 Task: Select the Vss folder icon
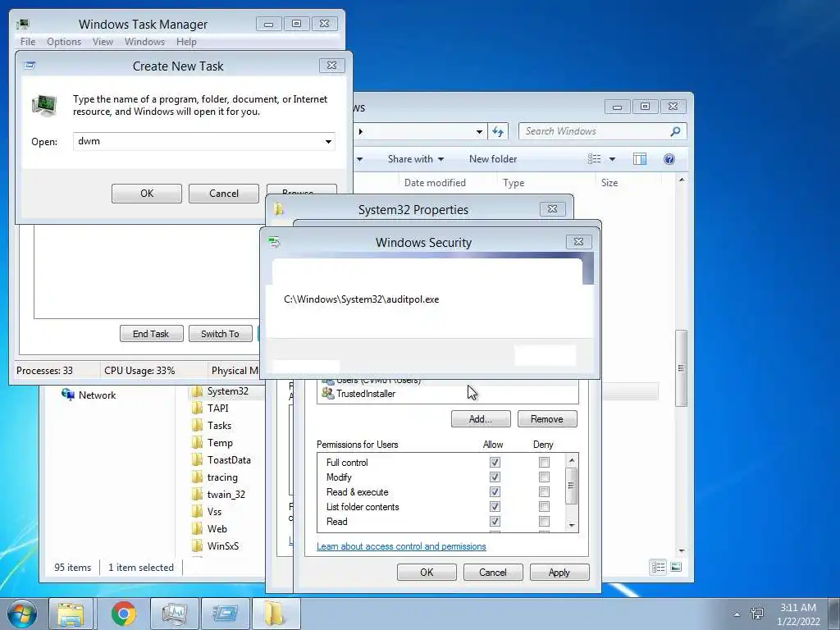point(197,511)
